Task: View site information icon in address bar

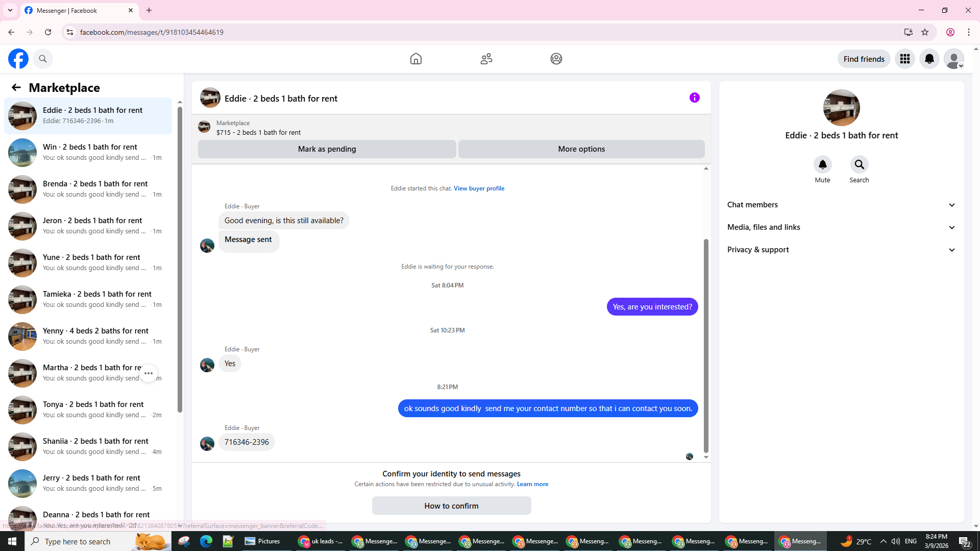Action: [x=70, y=32]
